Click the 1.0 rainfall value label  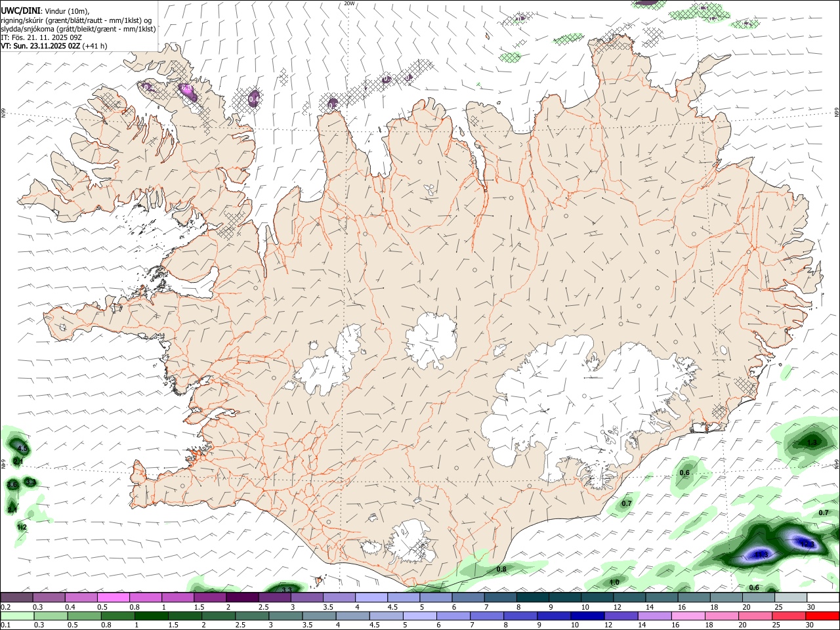[614, 582]
